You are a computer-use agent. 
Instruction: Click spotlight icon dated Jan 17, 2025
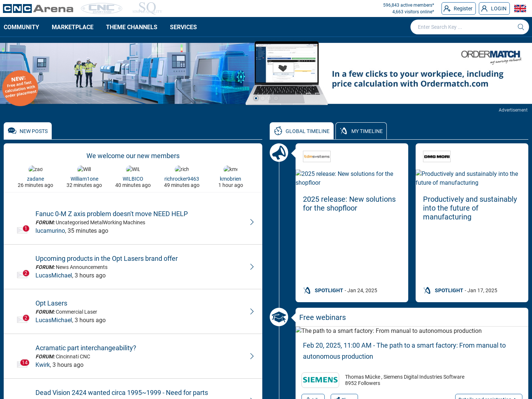(x=427, y=290)
